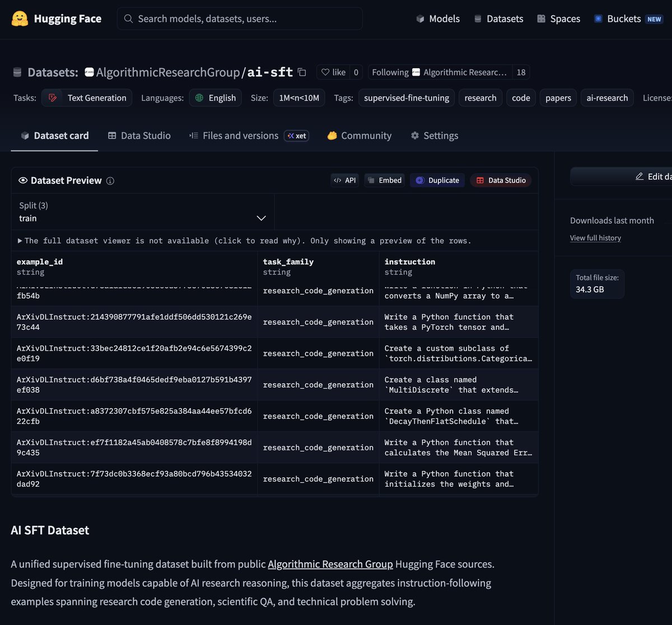
Task: Click the instruction cell about torch.distributions.Categorical
Action: [x=459, y=353]
